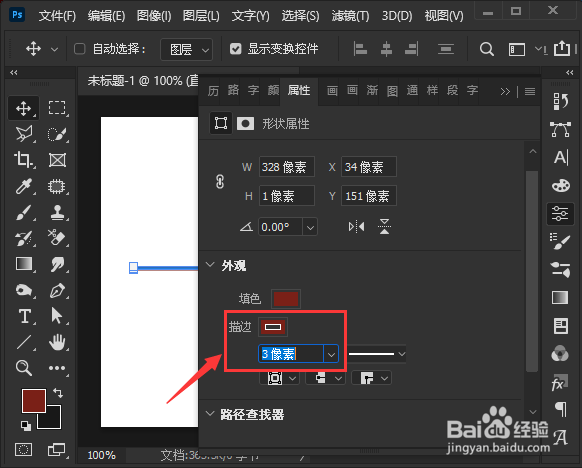Click the W width input field
The width and height of the screenshot is (582, 468).
(287, 167)
